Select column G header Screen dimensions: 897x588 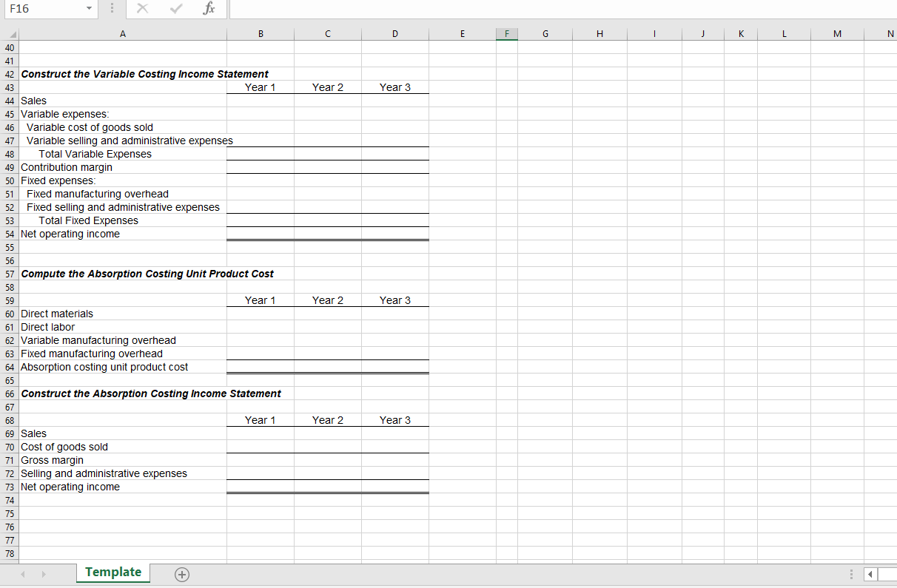pos(545,33)
